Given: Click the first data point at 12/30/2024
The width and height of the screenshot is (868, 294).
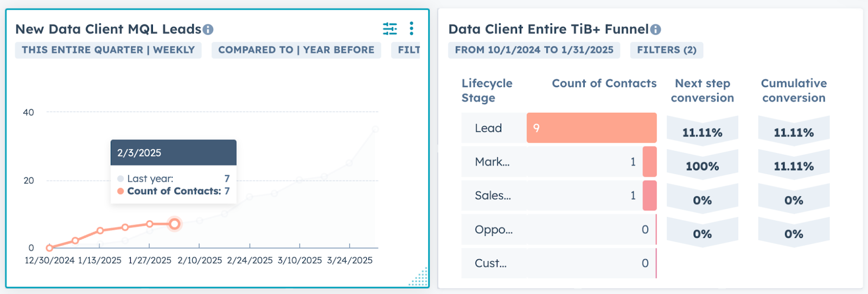Looking at the screenshot, I should [x=49, y=248].
